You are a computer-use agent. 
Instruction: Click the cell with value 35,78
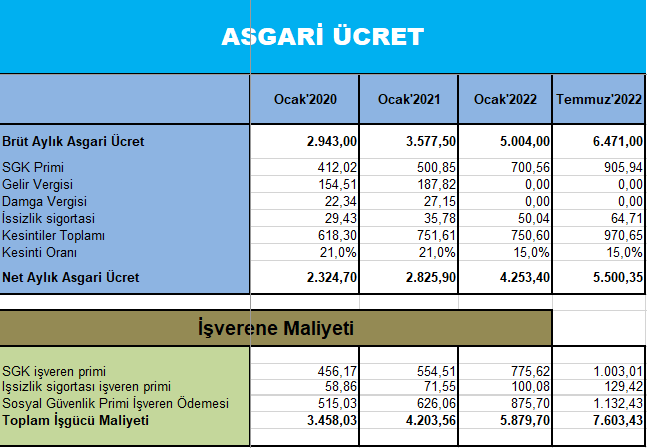409,218
